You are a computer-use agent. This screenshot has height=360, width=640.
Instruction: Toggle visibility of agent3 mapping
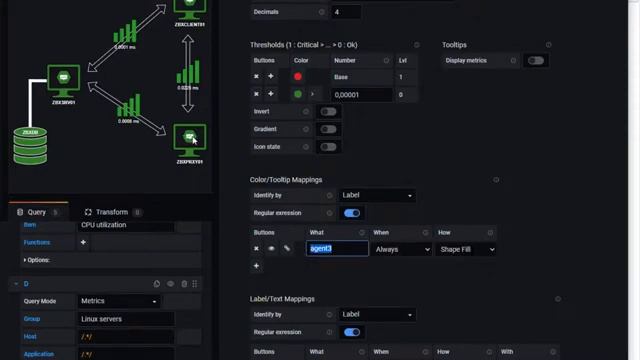point(271,249)
